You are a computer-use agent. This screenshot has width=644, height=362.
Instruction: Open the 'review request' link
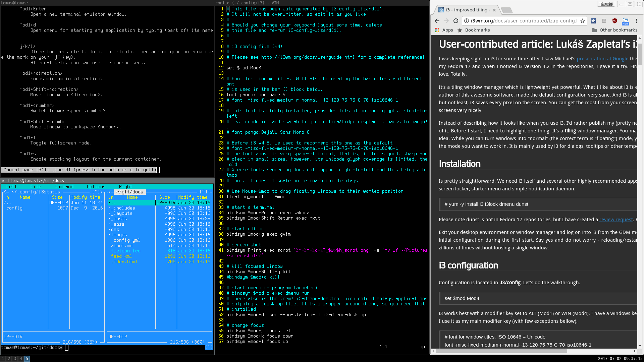[616, 220]
